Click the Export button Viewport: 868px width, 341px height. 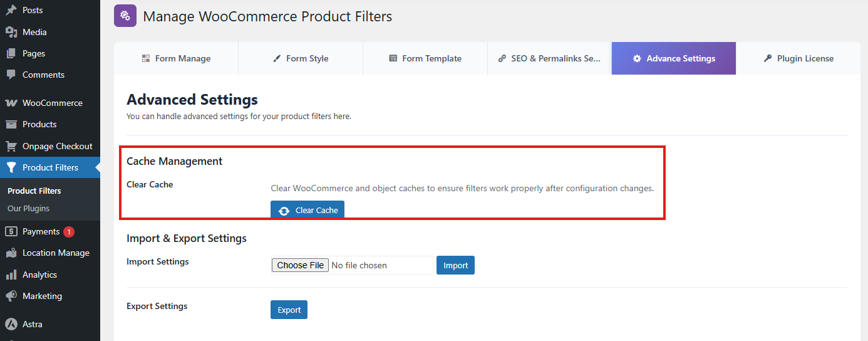(x=289, y=310)
